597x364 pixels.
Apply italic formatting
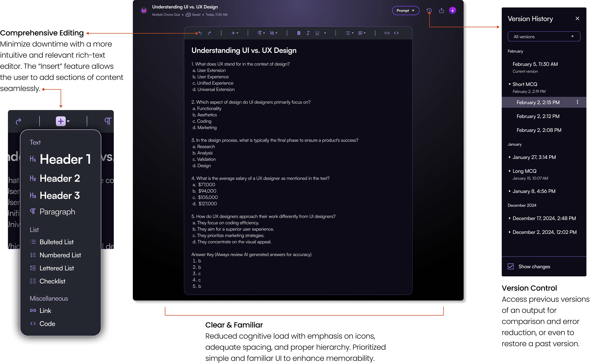coord(308,33)
